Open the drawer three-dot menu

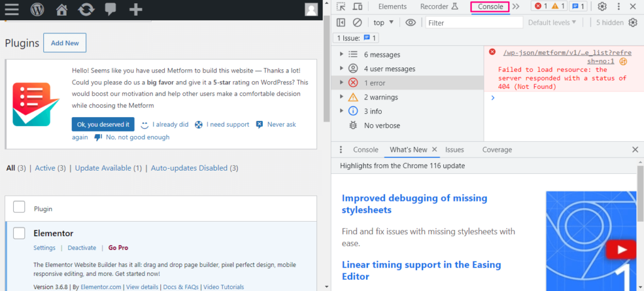[340, 150]
